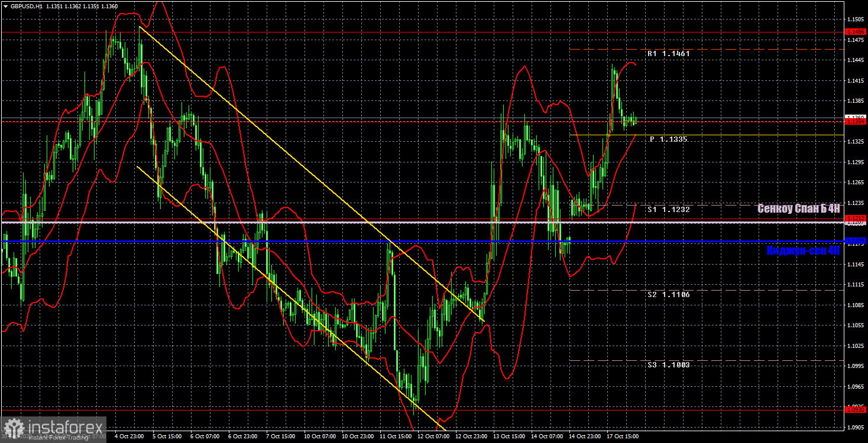Select the S2 1.1106 support label
The height and width of the screenshot is (443, 868).
pyautogui.click(x=668, y=295)
